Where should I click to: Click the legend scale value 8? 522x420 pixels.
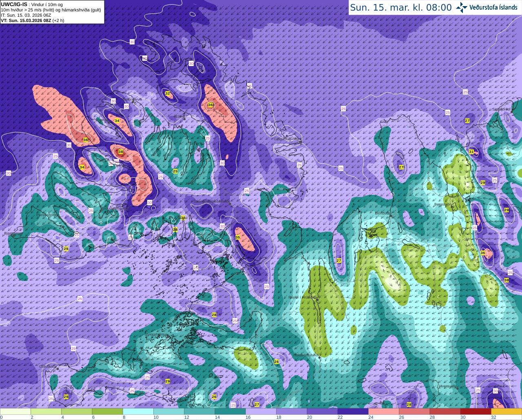pos(124,417)
